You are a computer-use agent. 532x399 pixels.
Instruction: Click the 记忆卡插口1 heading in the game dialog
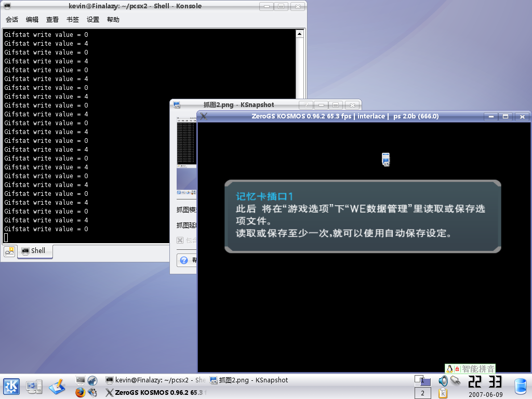pyautogui.click(x=264, y=196)
